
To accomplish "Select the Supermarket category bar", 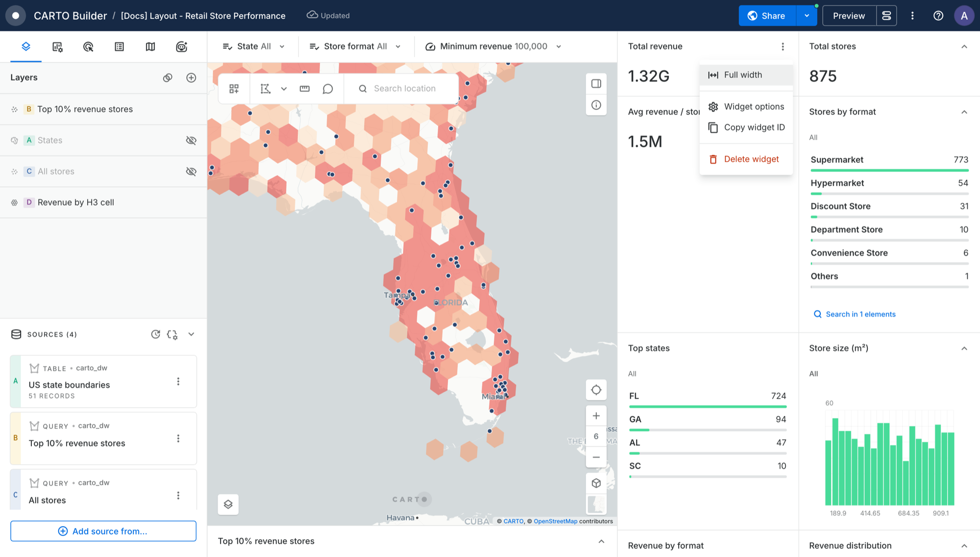I will [x=889, y=164].
